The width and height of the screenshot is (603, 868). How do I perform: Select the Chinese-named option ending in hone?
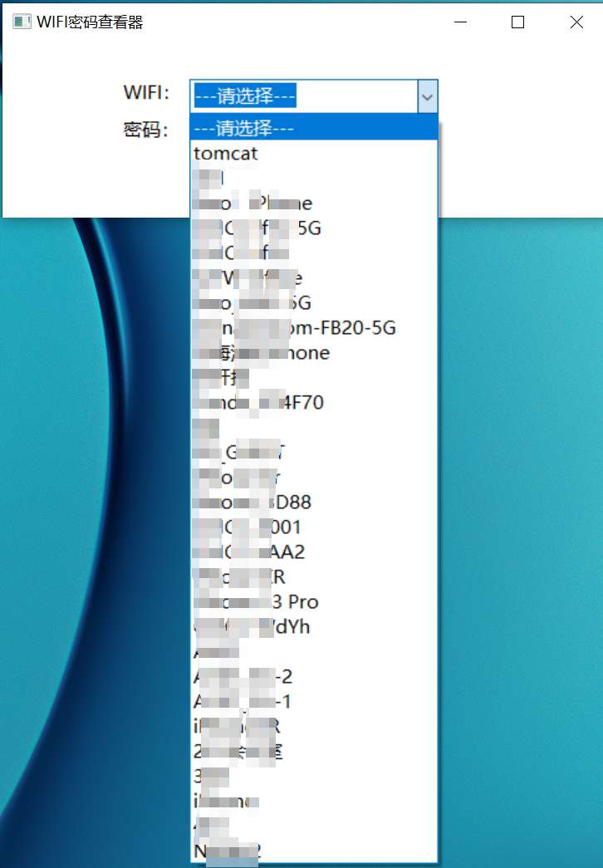click(x=314, y=353)
